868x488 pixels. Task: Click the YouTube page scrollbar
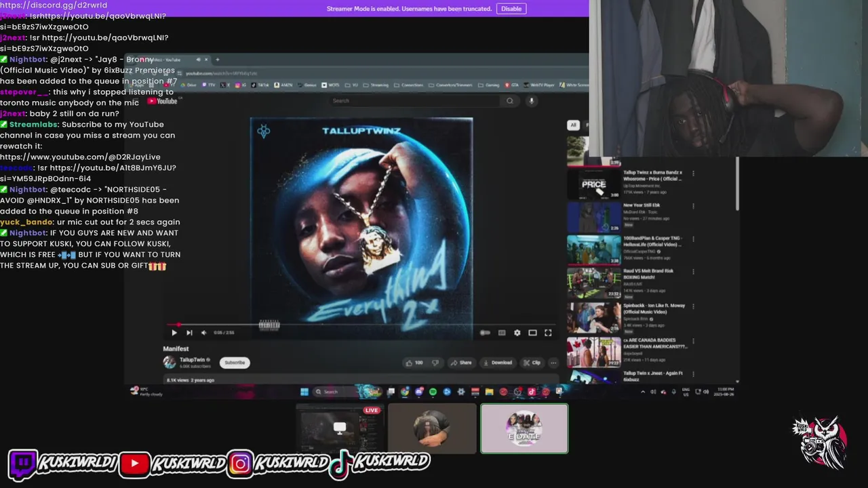(737, 184)
